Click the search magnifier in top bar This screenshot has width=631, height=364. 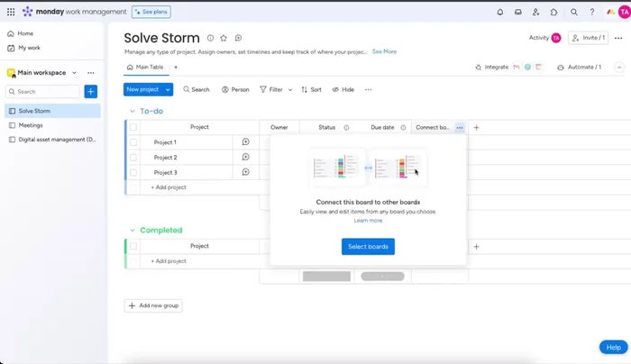pos(574,12)
